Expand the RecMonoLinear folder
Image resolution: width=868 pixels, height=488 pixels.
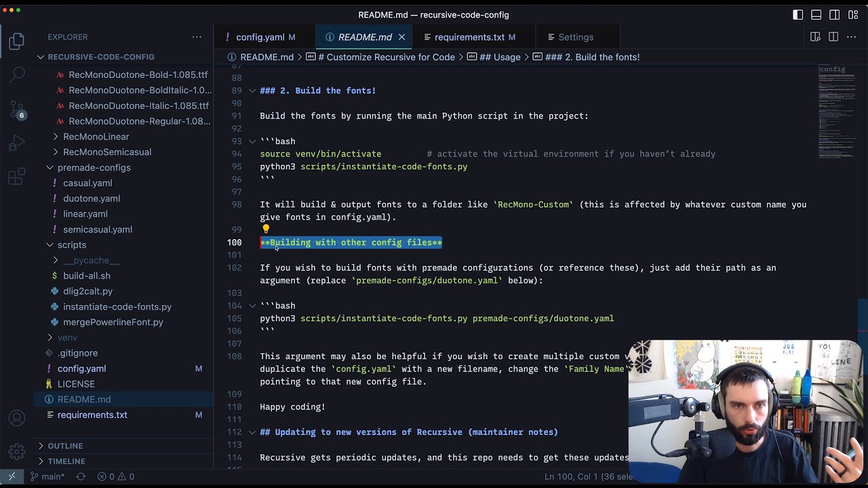96,137
